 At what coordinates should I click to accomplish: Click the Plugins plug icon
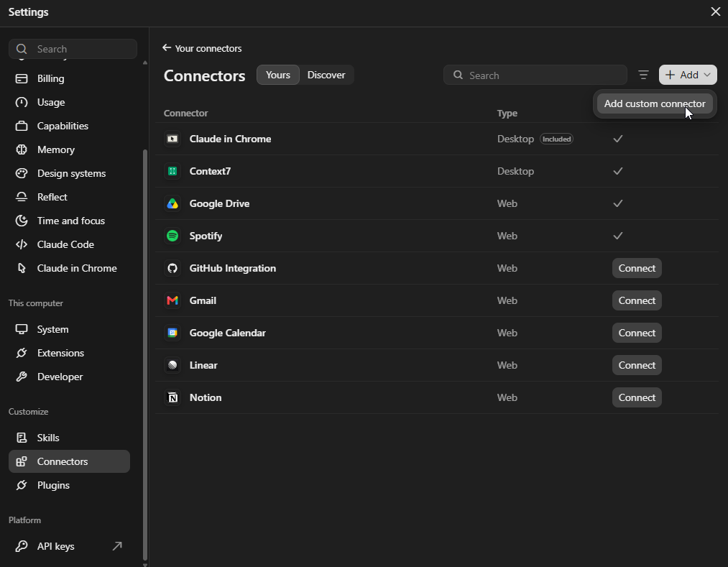22,485
